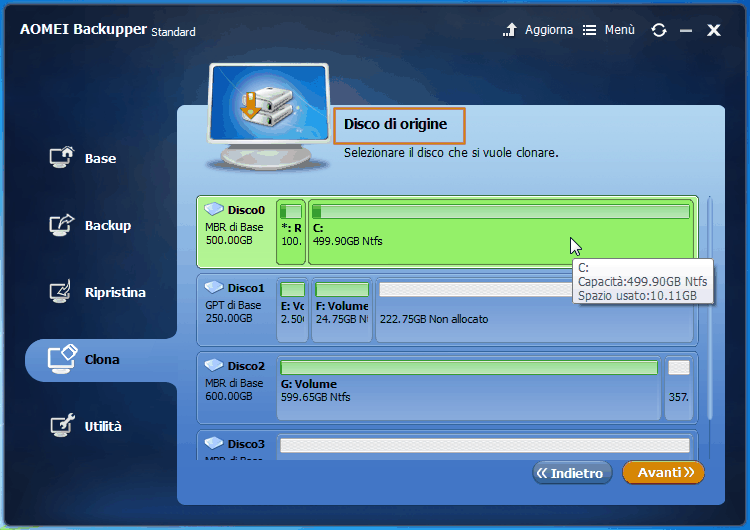Select the Disco0 drive icon
Screen dimensions: 750x530
pyautogui.click(x=214, y=209)
